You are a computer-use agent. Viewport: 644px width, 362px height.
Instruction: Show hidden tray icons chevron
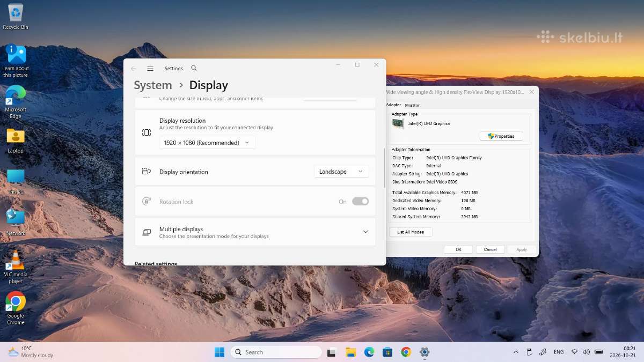point(516,352)
